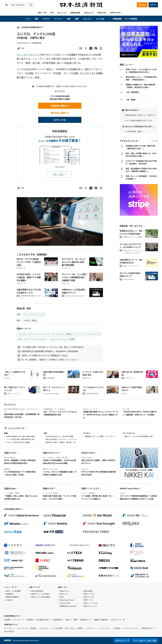The height and width of the screenshot is (644, 162).
Task: Click the X share icon above the photo
Action: point(91,188)
